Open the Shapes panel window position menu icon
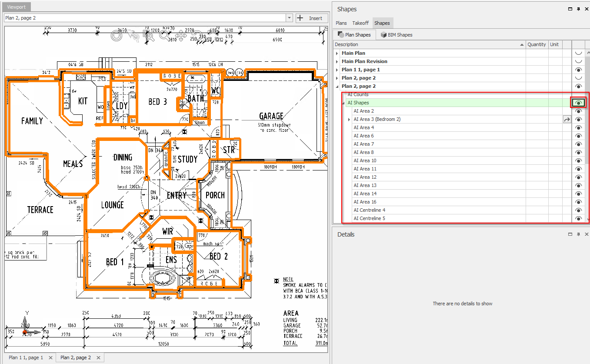This screenshot has width=590, height=364. tap(570, 9)
